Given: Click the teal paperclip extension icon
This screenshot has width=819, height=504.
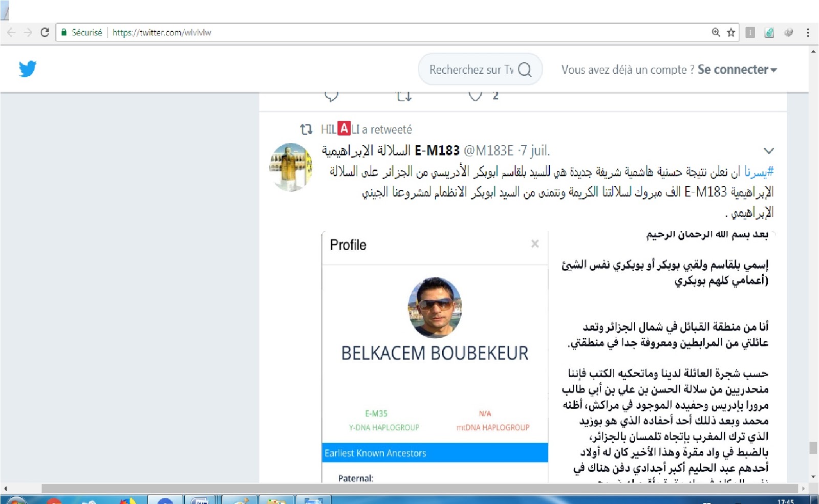Looking at the screenshot, I should tap(769, 32).
